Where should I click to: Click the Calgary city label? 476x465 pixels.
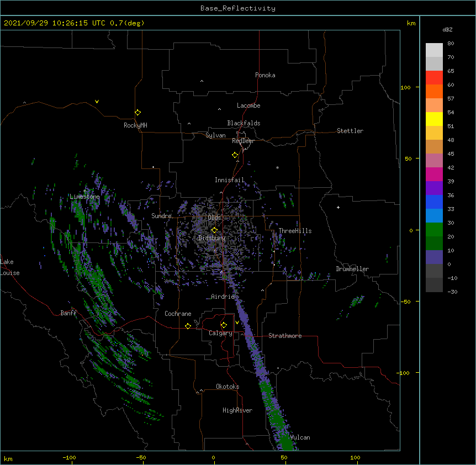(x=220, y=333)
